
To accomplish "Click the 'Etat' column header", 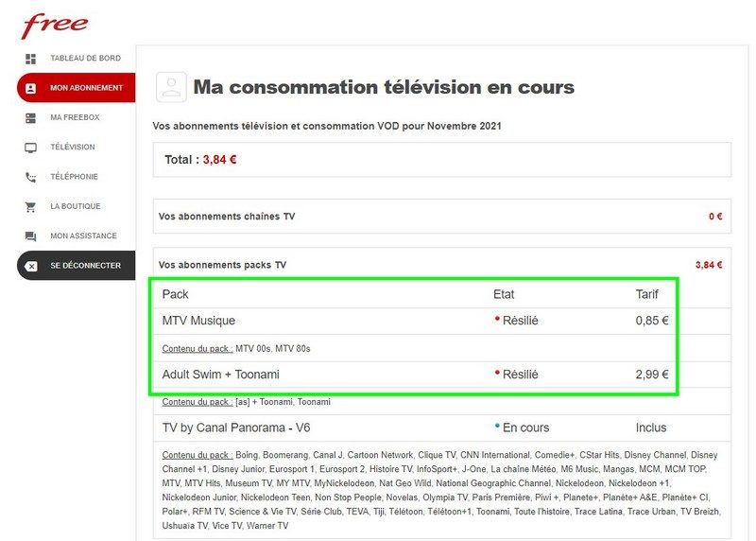I will (504, 294).
